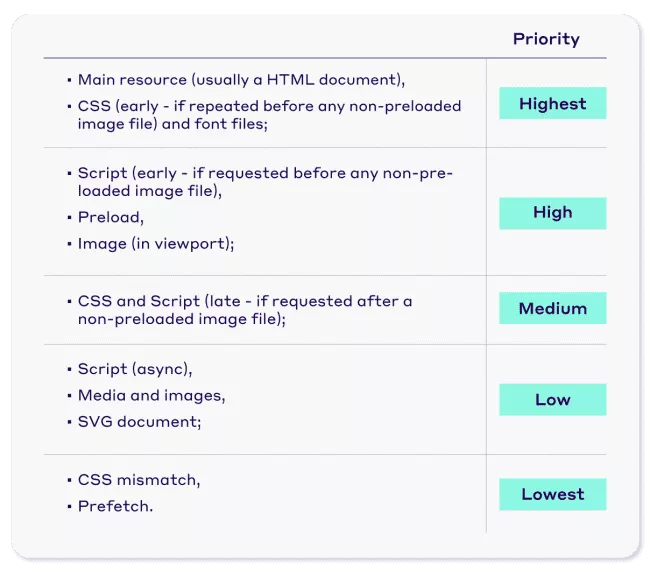Screen dimensions: 650x577
Task: Click the Image (in viewport) item
Action: pos(155,243)
